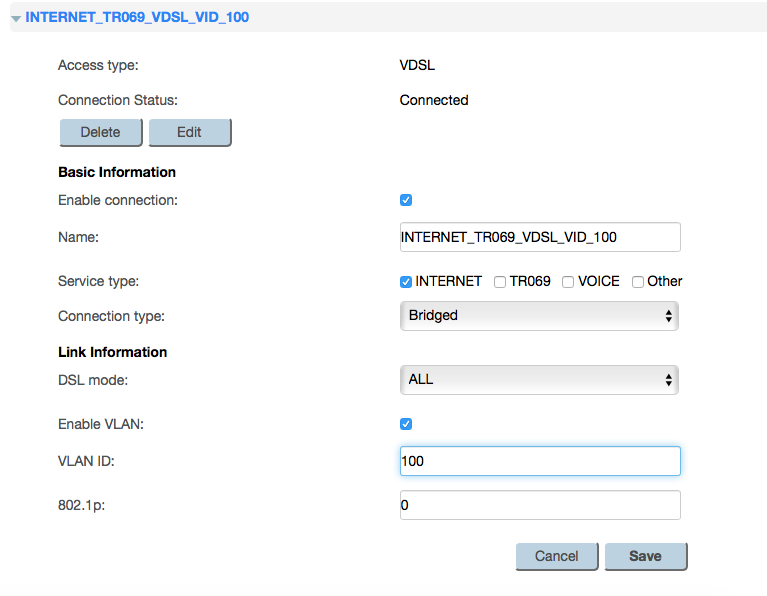The width and height of the screenshot is (767, 596).
Task: Tick the Other service type checkbox
Action: [638, 282]
